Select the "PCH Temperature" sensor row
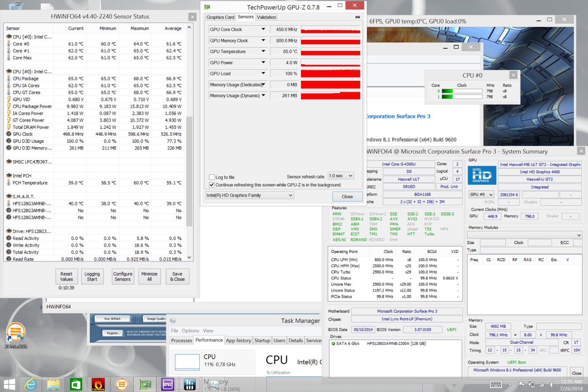This screenshot has height=392, width=588. (94, 183)
